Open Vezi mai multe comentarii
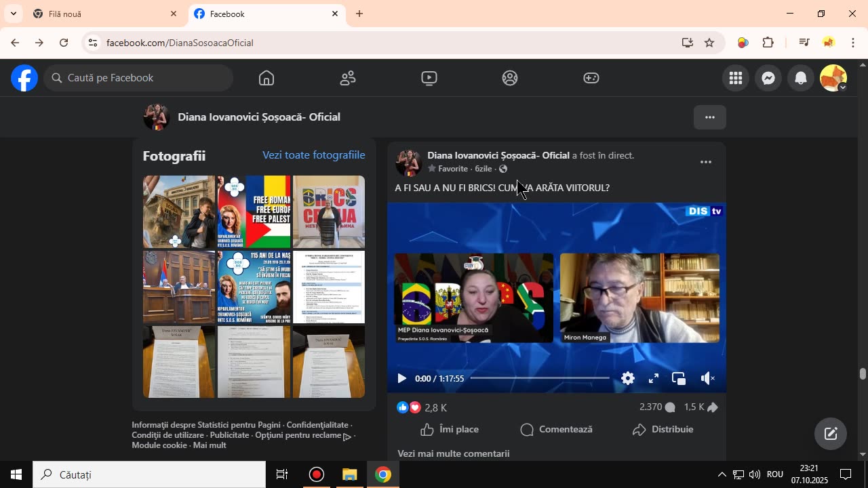The height and width of the screenshot is (488, 868). pyautogui.click(x=454, y=453)
